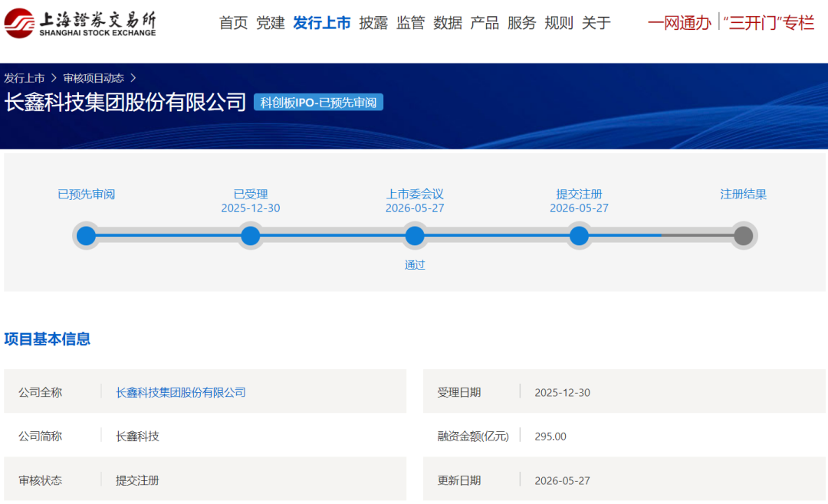Click the 公司简称 field label

40,437
